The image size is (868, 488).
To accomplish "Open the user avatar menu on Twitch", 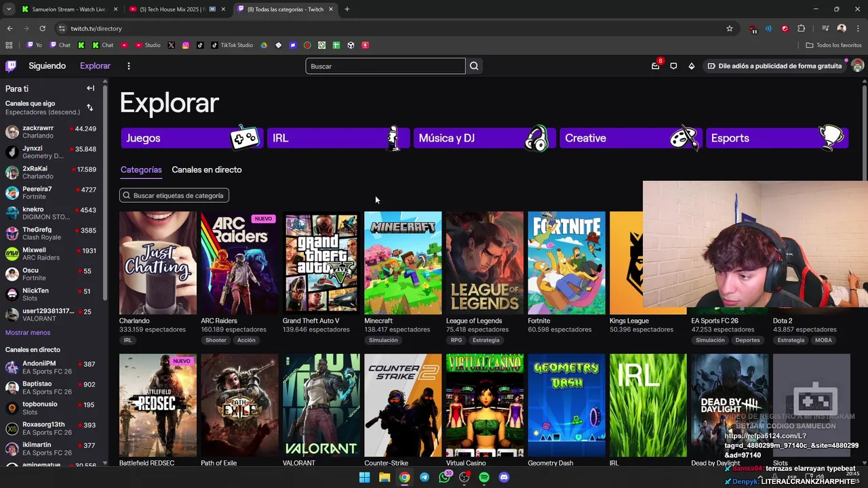I will (857, 66).
